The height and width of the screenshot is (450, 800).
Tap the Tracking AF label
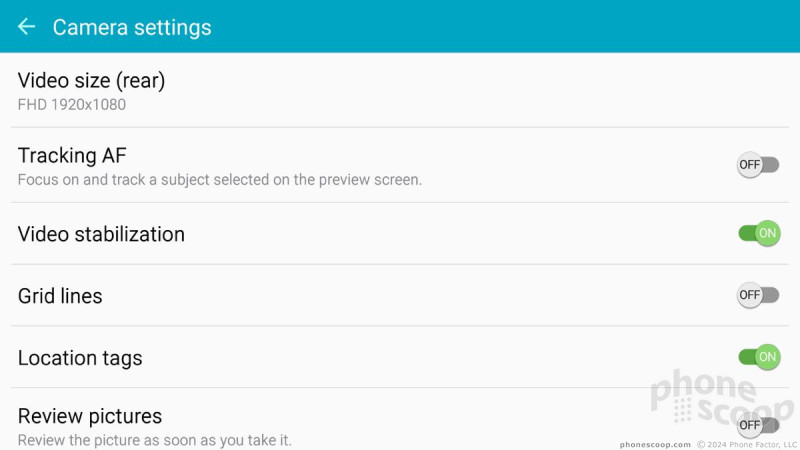coord(72,156)
